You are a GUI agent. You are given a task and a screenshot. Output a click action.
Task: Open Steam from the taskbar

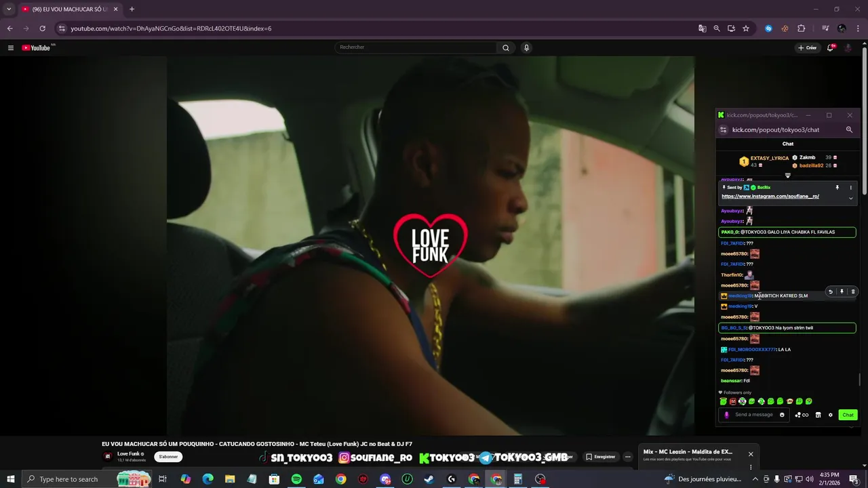pyautogui.click(x=429, y=479)
